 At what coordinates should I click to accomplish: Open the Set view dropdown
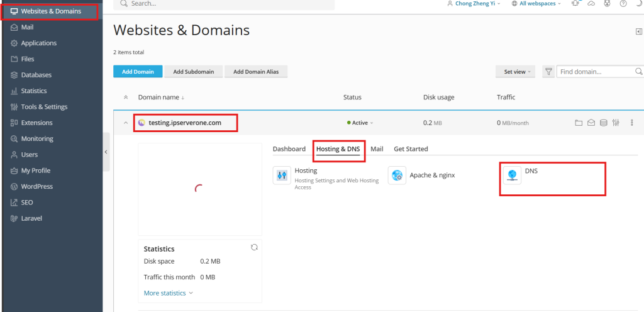click(515, 72)
